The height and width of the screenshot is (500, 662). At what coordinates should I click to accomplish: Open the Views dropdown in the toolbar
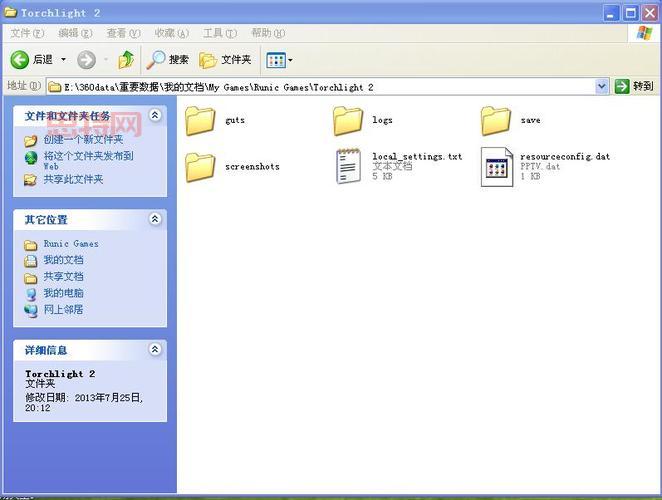click(x=279, y=60)
